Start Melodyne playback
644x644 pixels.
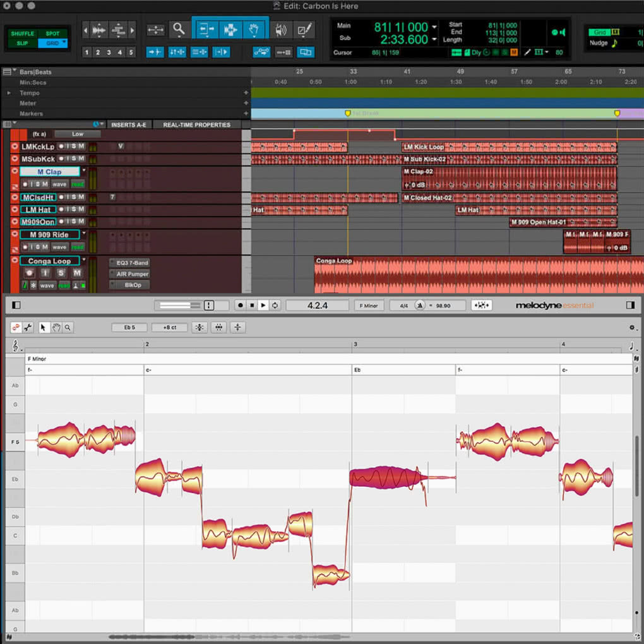coord(263,305)
